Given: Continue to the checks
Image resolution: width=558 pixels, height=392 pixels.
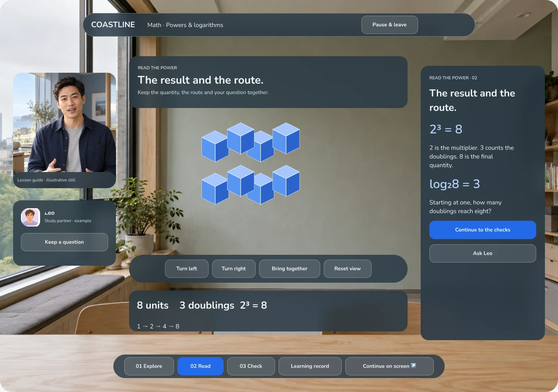Looking at the screenshot, I should tap(483, 230).
